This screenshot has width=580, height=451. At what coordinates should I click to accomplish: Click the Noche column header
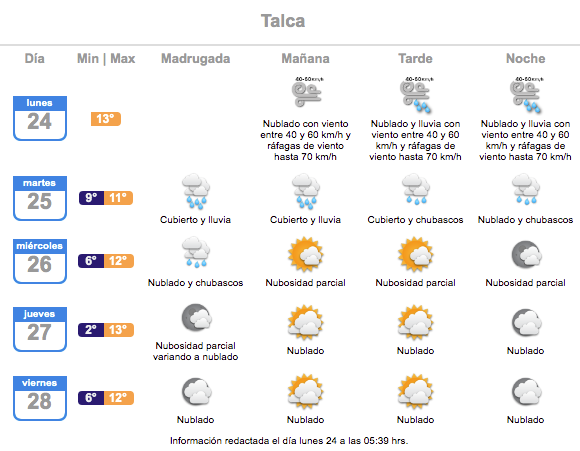pyautogui.click(x=526, y=58)
